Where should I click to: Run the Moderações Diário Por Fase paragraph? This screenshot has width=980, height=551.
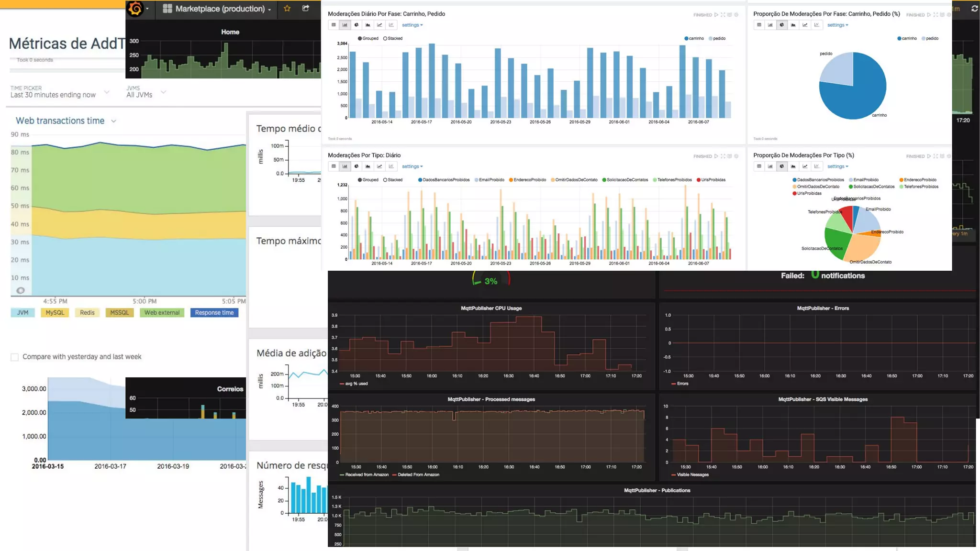pos(716,15)
